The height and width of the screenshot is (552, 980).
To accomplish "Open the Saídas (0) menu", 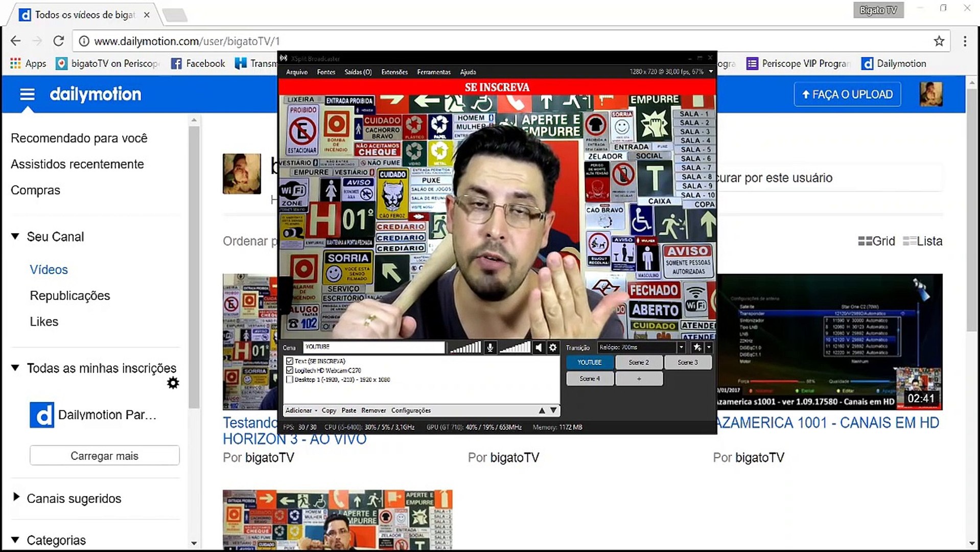I will point(358,72).
